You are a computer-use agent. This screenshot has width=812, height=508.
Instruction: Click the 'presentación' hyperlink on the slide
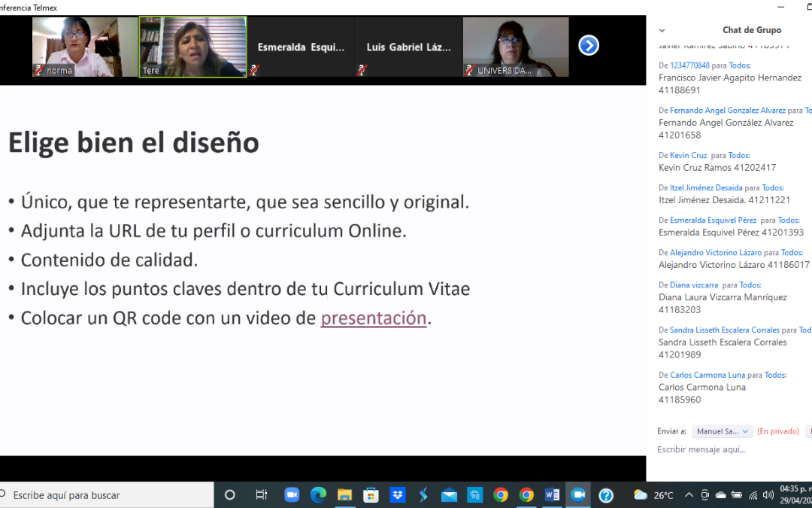point(373,318)
